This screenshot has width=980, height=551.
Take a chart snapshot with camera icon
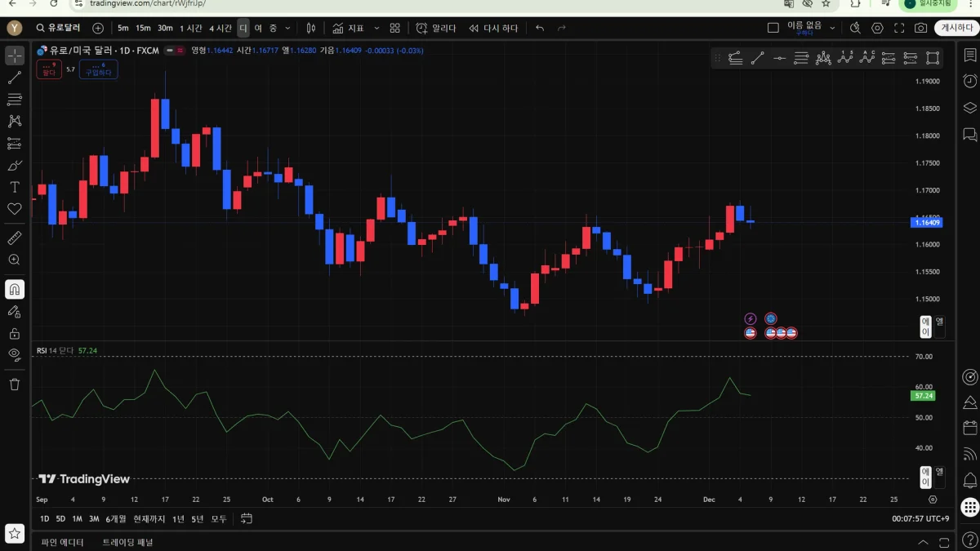click(x=921, y=28)
